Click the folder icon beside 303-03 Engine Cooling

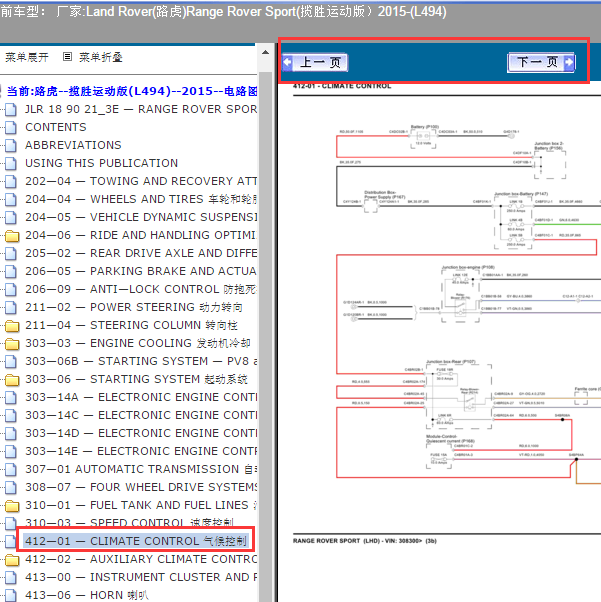[12, 344]
